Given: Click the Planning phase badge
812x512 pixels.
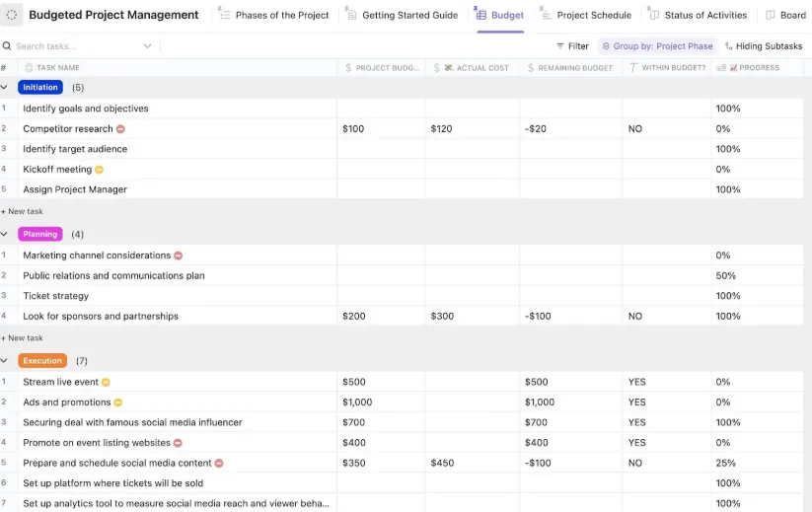Looking at the screenshot, I should (x=40, y=235).
